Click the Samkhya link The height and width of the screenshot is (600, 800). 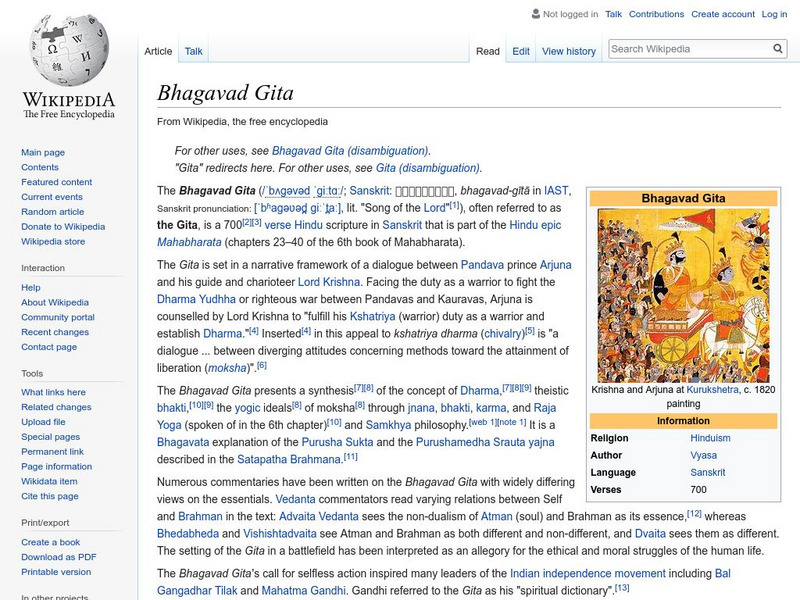pyautogui.click(x=388, y=425)
